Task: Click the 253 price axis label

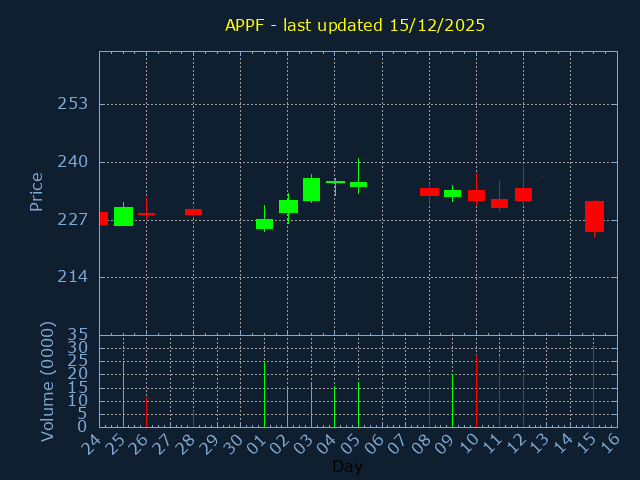Action: (x=72, y=104)
